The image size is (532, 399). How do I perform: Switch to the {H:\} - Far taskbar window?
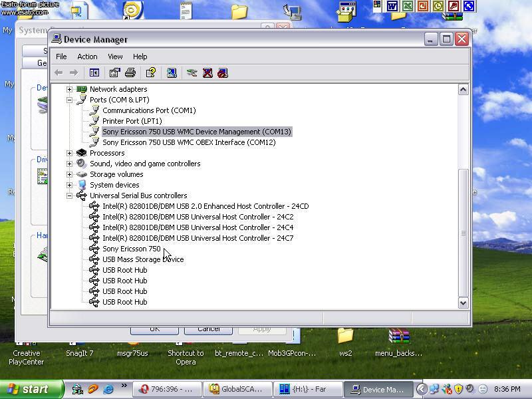308,389
